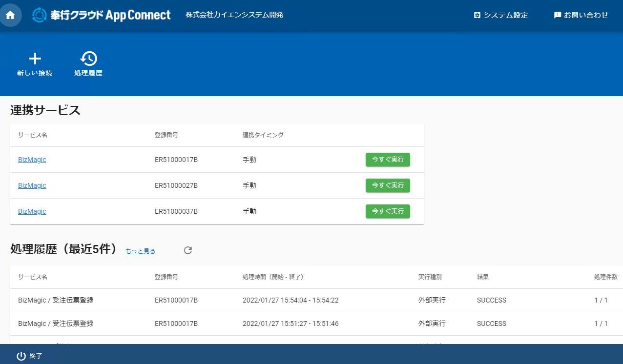This screenshot has height=364, width=623.
Task: Run 今すぐ実行 for ER51000027B
Action: tap(388, 185)
